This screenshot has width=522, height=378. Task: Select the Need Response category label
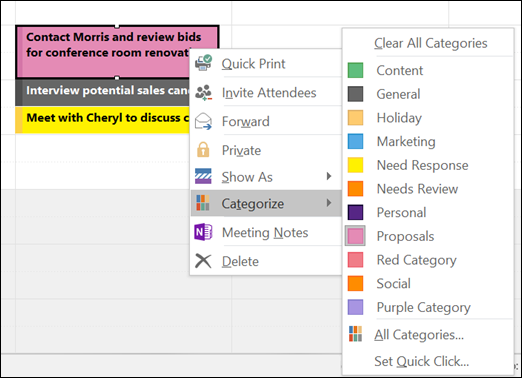click(422, 165)
